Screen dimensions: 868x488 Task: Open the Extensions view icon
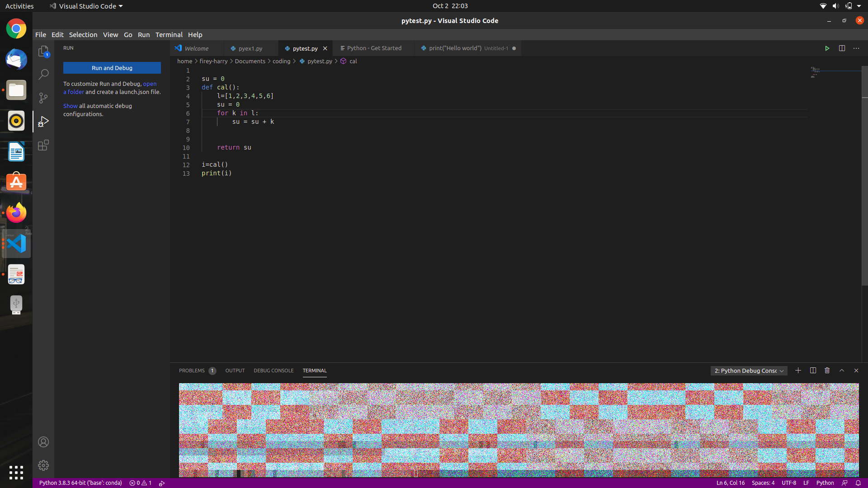point(43,145)
